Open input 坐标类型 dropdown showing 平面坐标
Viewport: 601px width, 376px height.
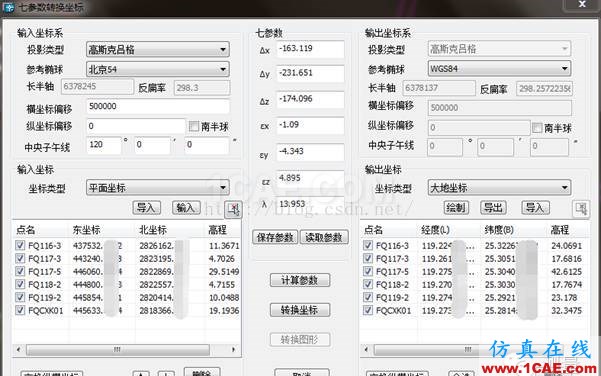point(158,188)
